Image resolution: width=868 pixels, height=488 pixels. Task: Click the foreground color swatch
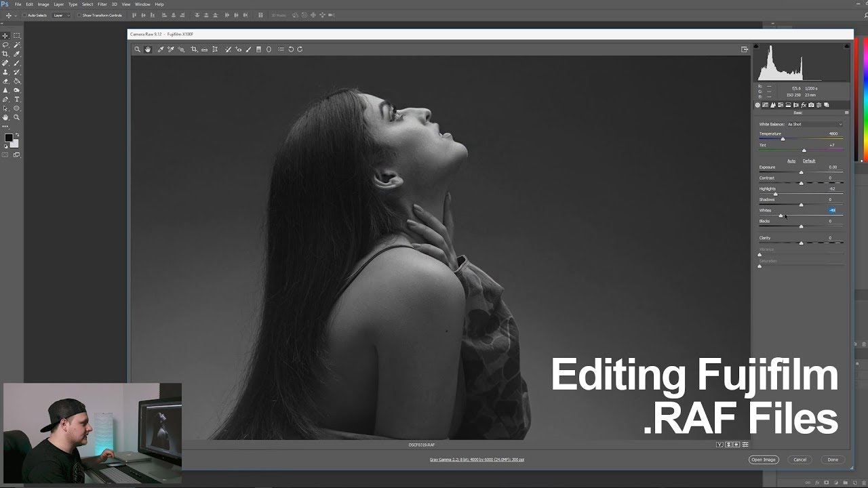[8, 138]
